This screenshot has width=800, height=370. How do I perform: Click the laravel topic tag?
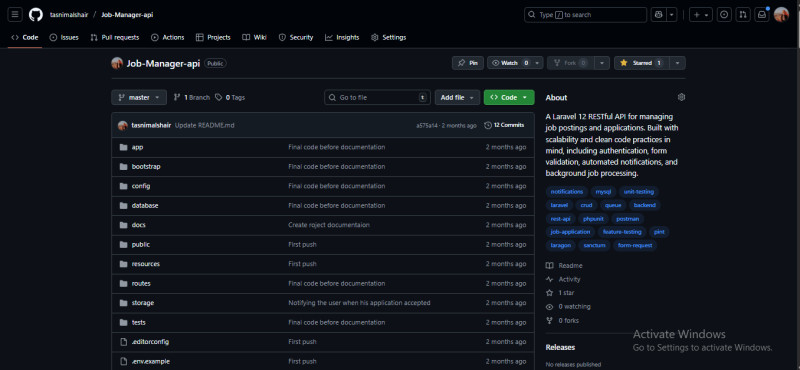[559, 205]
